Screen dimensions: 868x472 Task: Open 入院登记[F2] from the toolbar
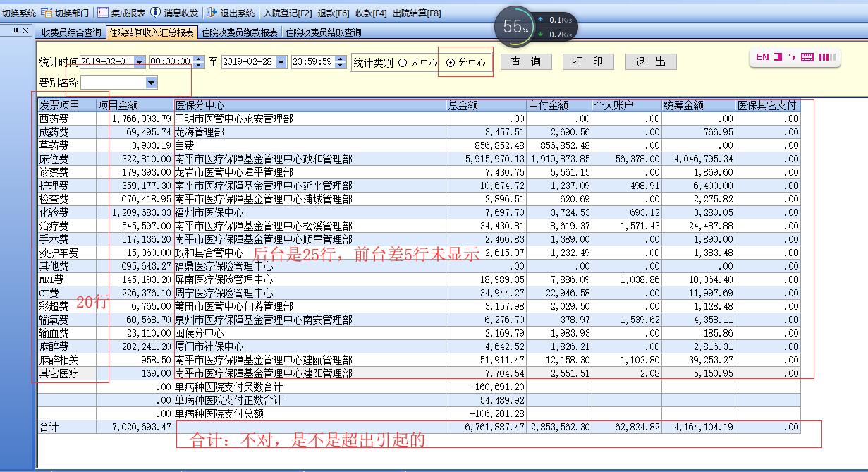[x=288, y=13]
